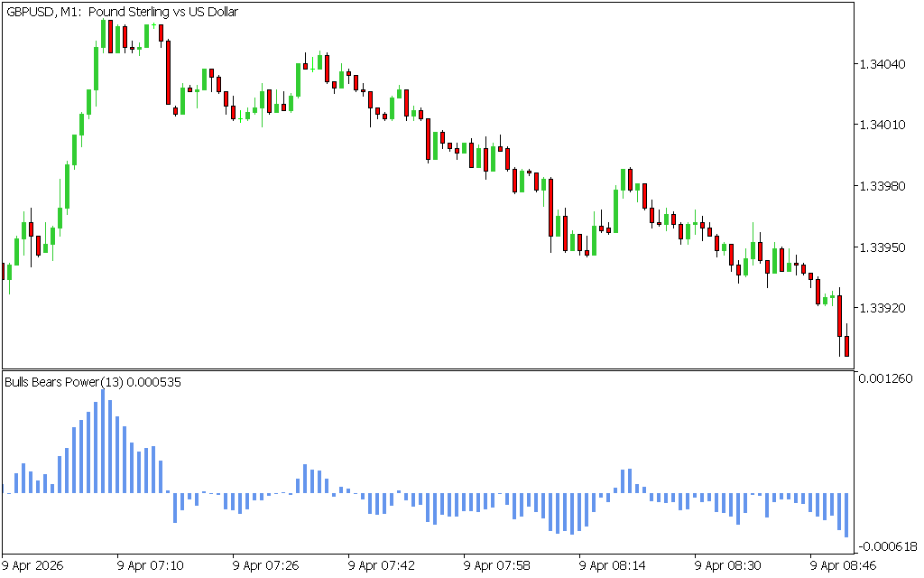Click the 1.34010 price axis label
The width and height of the screenshot is (924, 578).
point(881,125)
